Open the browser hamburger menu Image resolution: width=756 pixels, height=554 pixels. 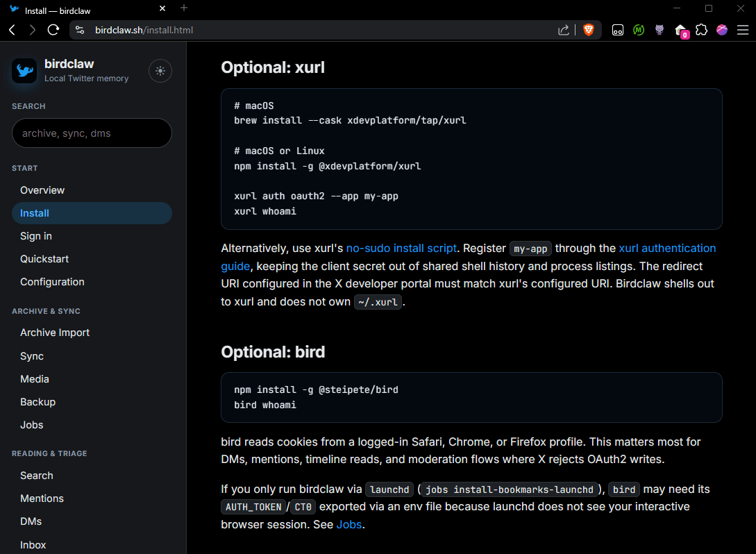pyautogui.click(x=743, y=30)
